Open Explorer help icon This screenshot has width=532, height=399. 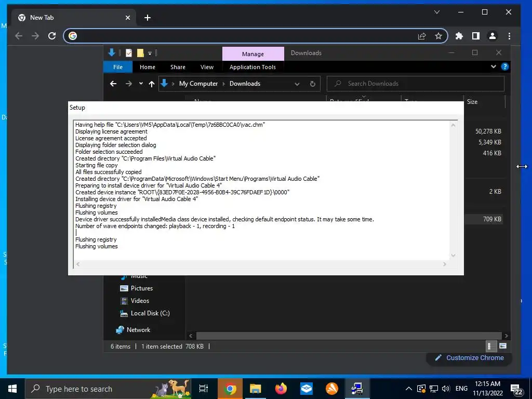pyautogui.click(x=505, y=67)
